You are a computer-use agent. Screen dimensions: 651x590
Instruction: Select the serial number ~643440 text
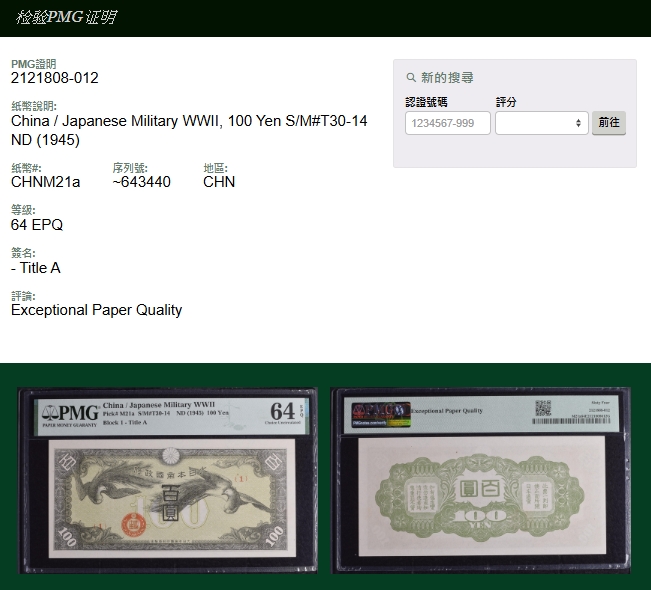click(x=142, y=182)
